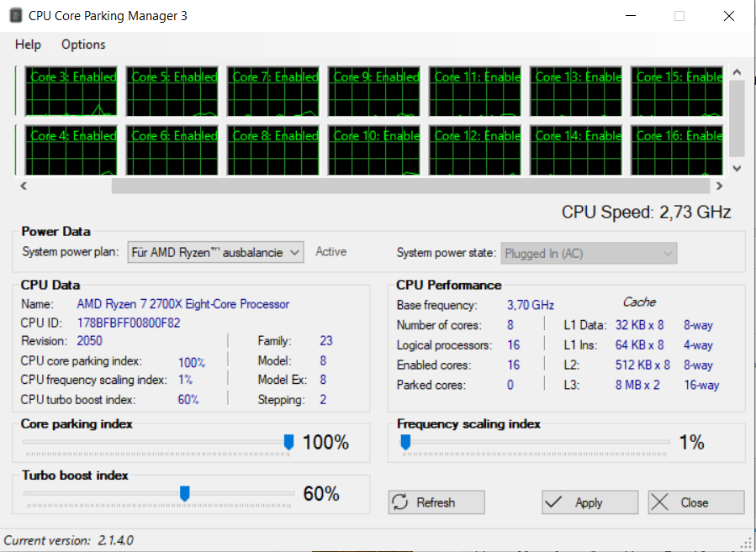The image size is (756, 552).
Task: Click the CPU name AMD Ryzen 7 2700X
Action: tap(182, 304)
